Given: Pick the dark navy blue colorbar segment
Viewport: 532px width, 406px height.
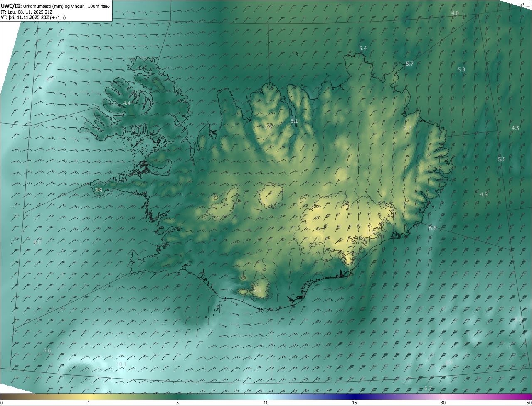Looking at the screenshot, I should 355,396.
